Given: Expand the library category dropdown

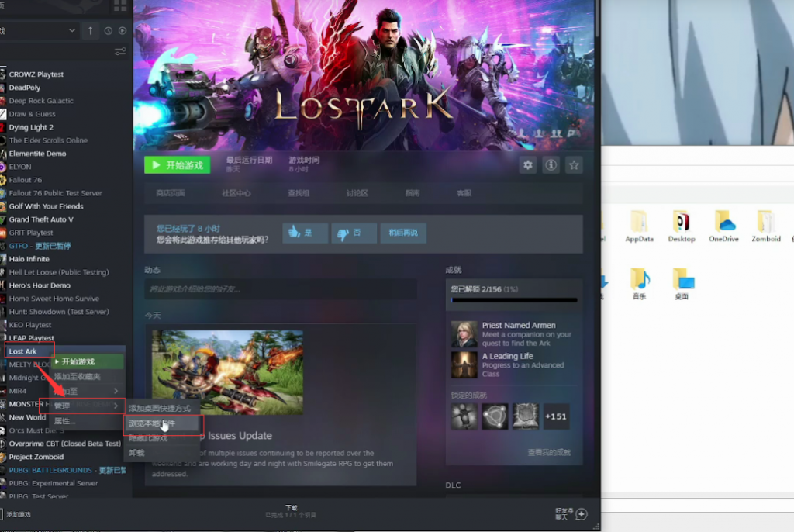Looking at the screenshot, I should [x=40, y=31].
